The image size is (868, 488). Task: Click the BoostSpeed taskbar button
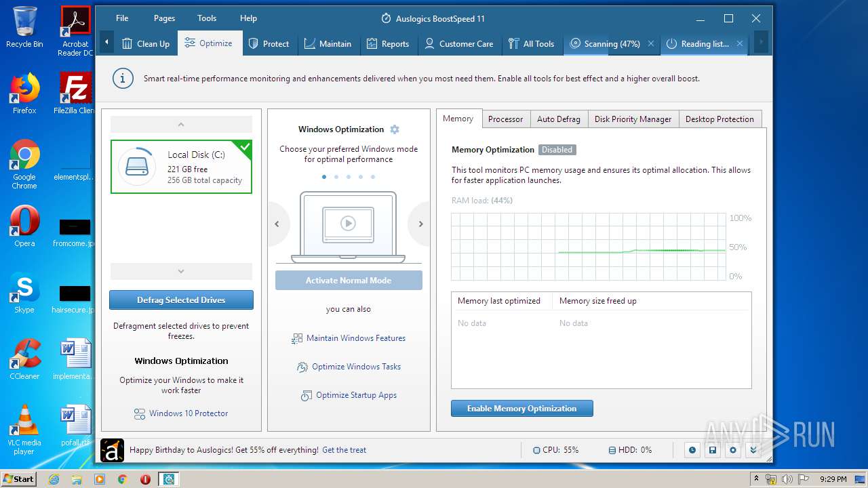[x=168, y=479]
